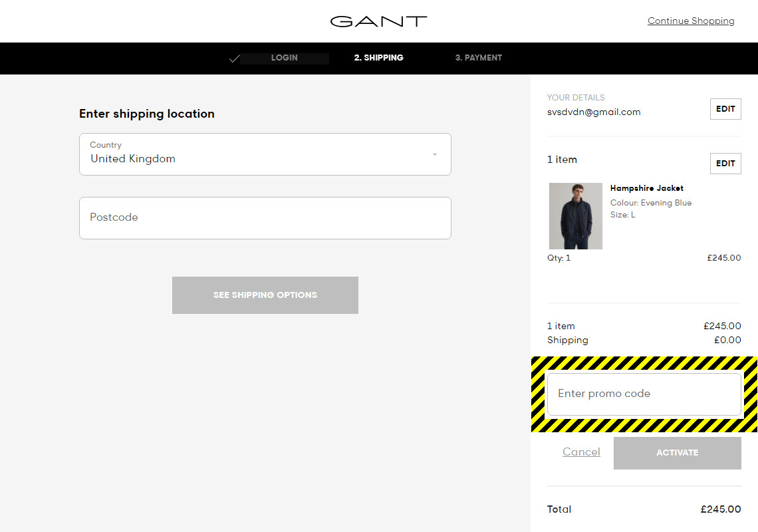
Task: Click the svsdvdn@gmail.com email text
Action: 594,112
